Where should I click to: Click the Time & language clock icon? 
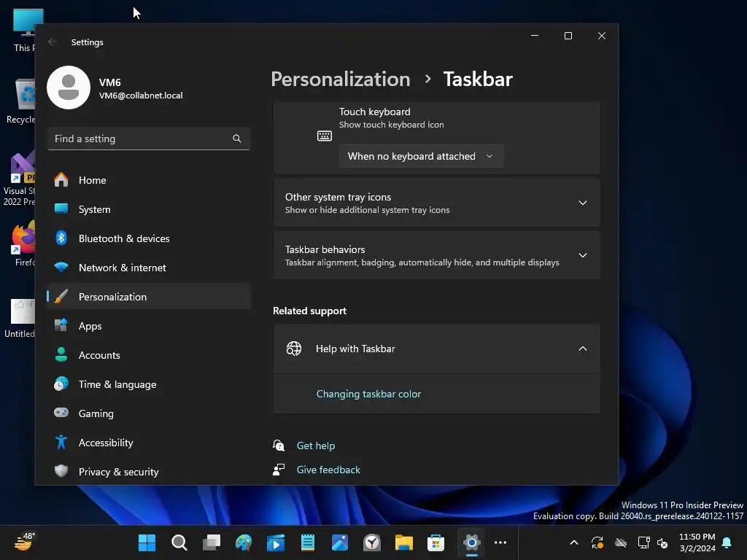(x=61, y=384)
